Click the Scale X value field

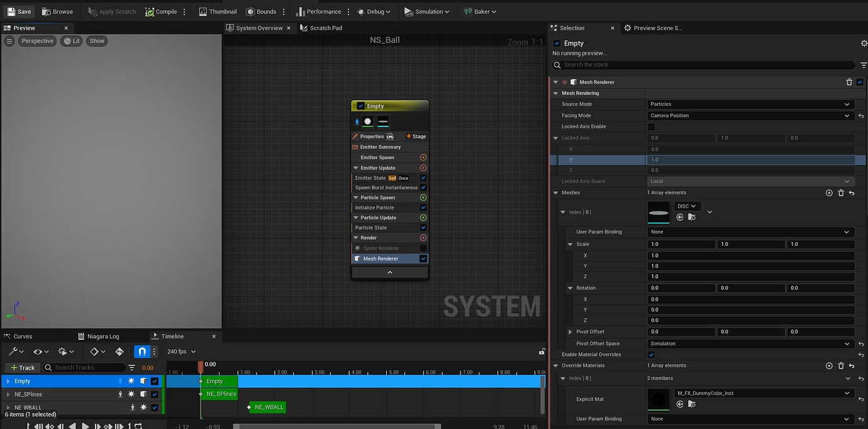(x=750, y=255)
